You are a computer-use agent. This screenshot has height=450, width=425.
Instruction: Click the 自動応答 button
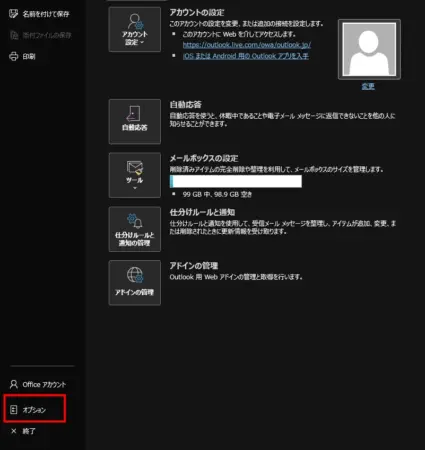(135, 121)
